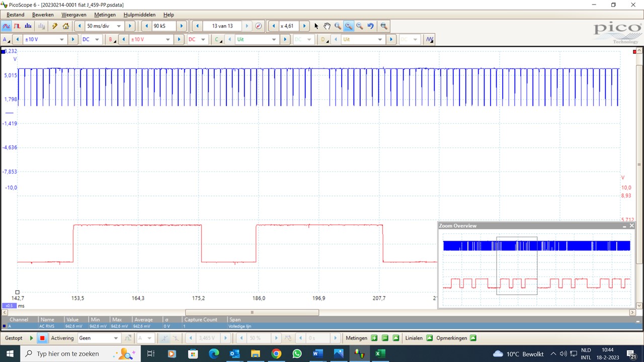Delete measurement with minus icon
This screenshot has width=644, height=362.
385,338
